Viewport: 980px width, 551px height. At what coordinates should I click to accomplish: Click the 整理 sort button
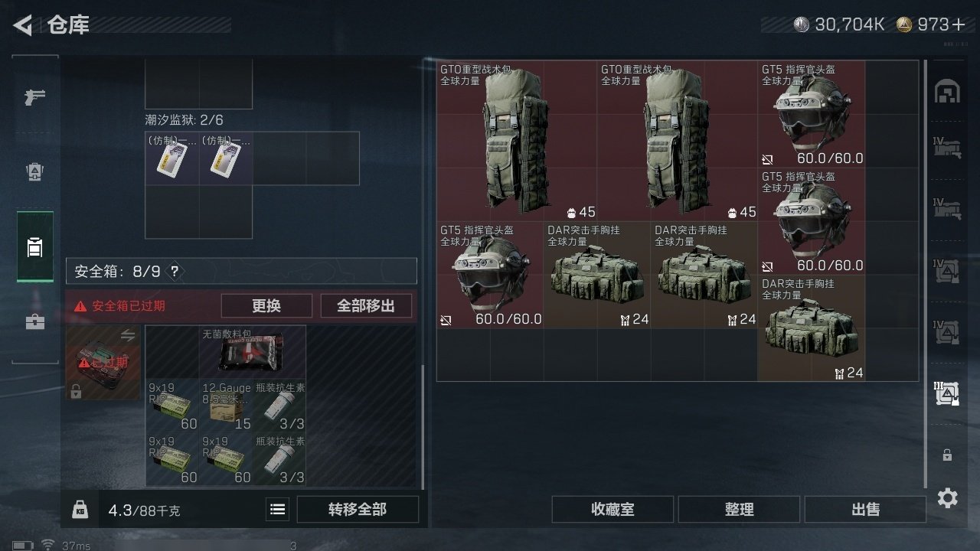pos(739,509)
